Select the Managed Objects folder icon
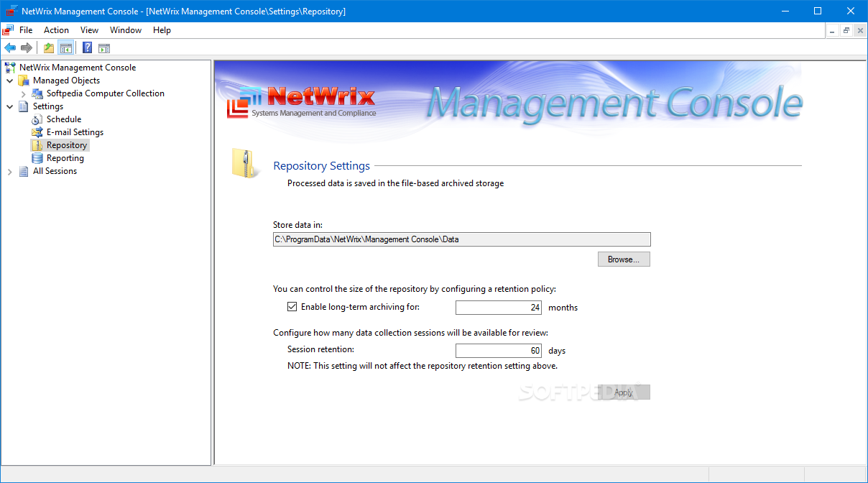This screenshot has height=483, width=868. coord(24,80)
